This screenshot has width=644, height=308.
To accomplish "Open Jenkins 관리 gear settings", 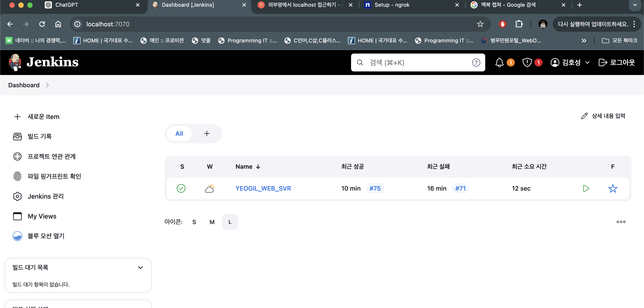I will coord(45,196).
